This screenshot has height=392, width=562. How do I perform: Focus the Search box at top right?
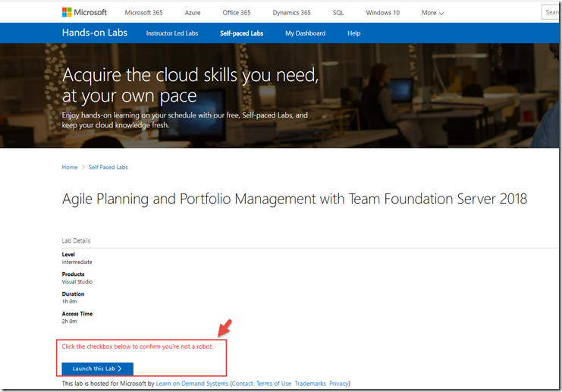coord(550,12)
